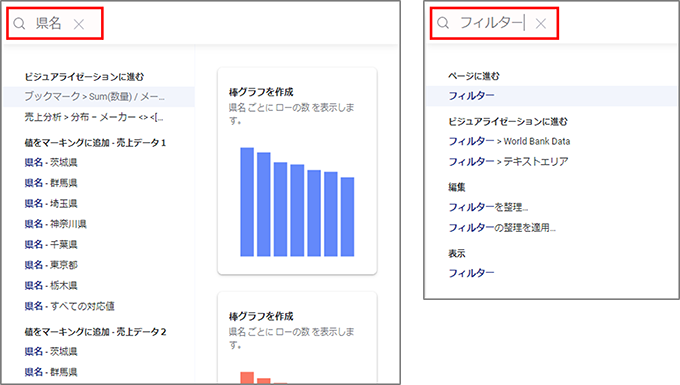Open 売上分析 > 分布 - メーカー result
680x385 pixels.
(94, 117)
